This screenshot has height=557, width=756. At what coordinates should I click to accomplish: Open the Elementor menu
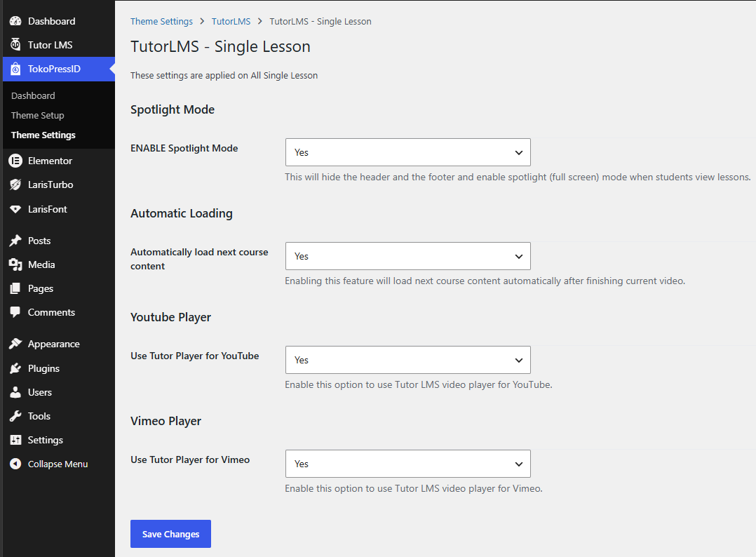pyautogui.click(x=50, y=161)
